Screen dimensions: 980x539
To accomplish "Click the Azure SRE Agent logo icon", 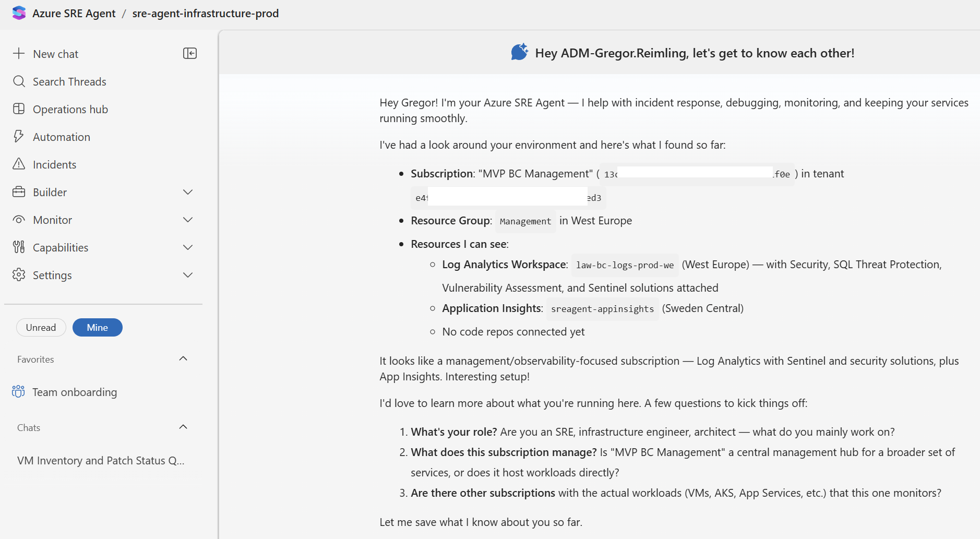I will (x=19, y=13).
